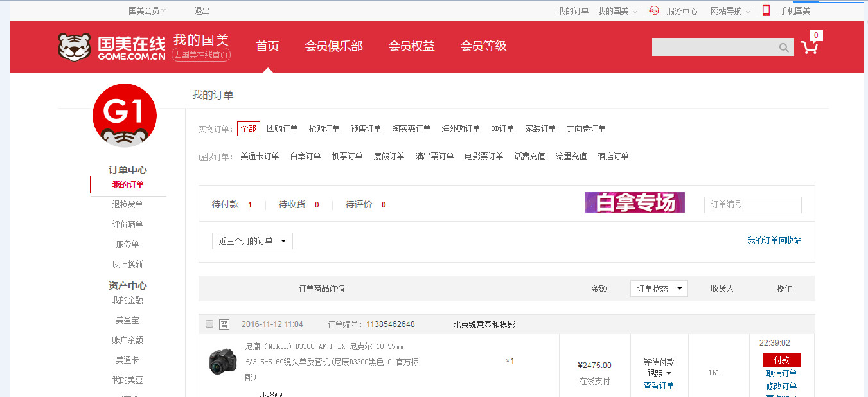This screenshot has height=397, width=868.
Task: Select the 电影票订单 virtual order tab
Action: (484, 156)
